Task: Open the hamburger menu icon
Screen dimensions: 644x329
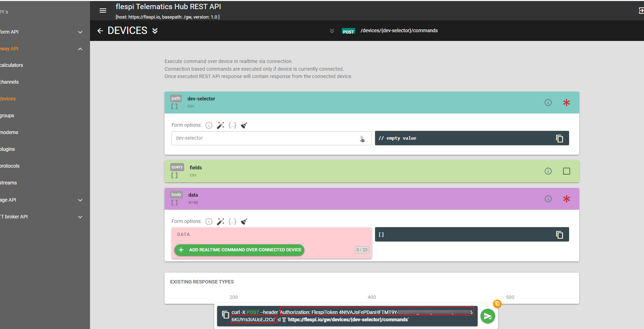Action: click(x=103, y=10)
